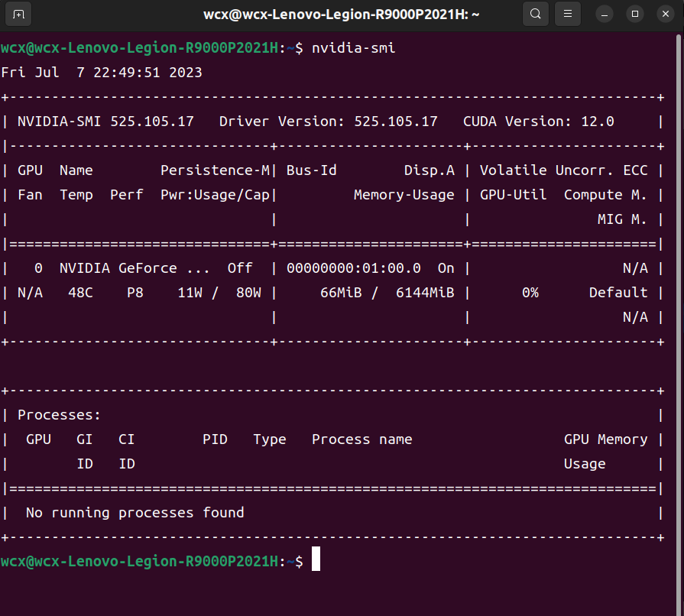Viewport: 684px width, 616px height.
Task: Open the terminal search icon
Action: (x=535, y=14)
